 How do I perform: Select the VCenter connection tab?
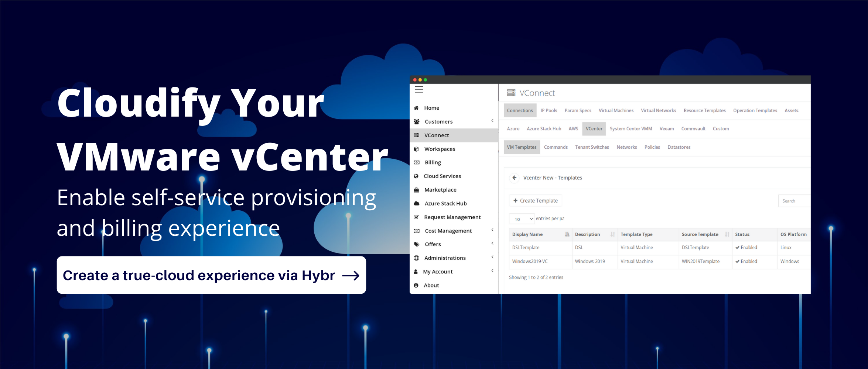(x=594, y=129)
